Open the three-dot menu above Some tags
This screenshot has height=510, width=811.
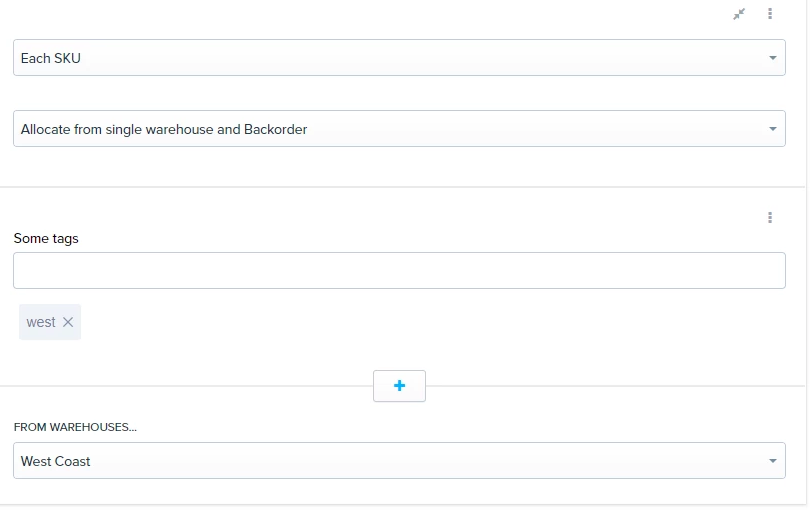pyautogui.click(x=770, y=218)
